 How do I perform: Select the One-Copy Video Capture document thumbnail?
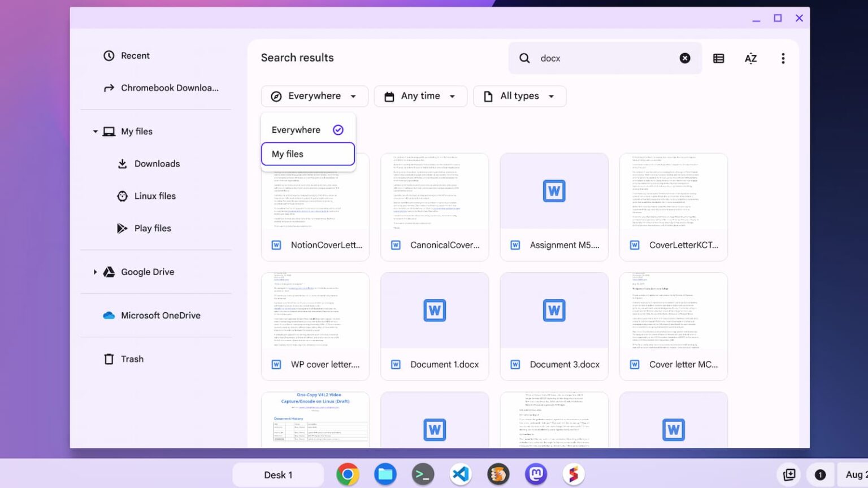point(315,420)
